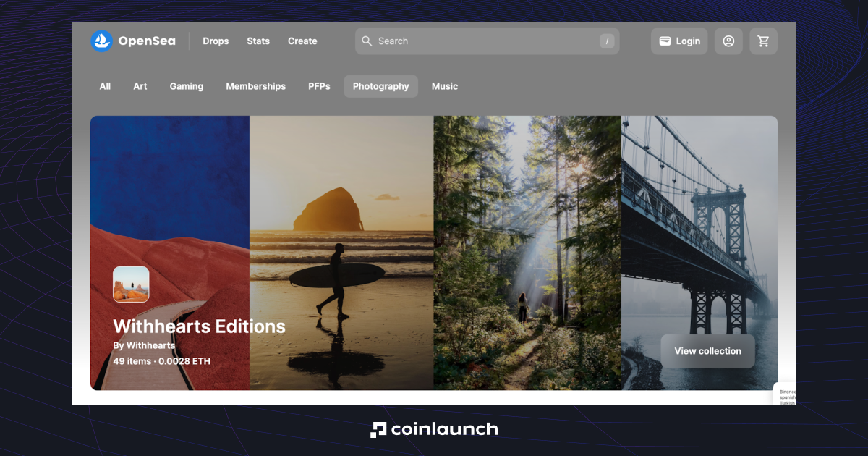
Task: Open the Stats menu
Action: point(258,41)
